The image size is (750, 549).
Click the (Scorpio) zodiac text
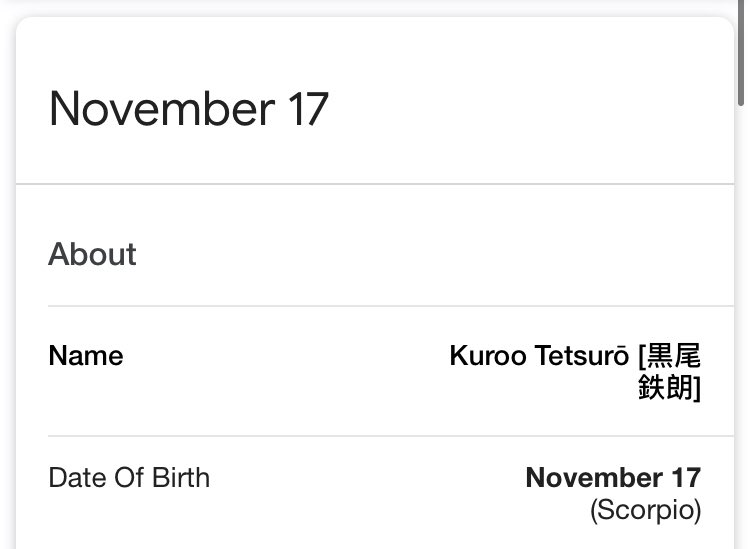click(646, 510)
